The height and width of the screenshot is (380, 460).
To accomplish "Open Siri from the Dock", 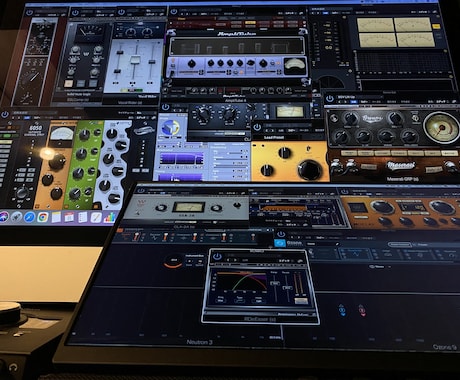I will click(3, 217).
